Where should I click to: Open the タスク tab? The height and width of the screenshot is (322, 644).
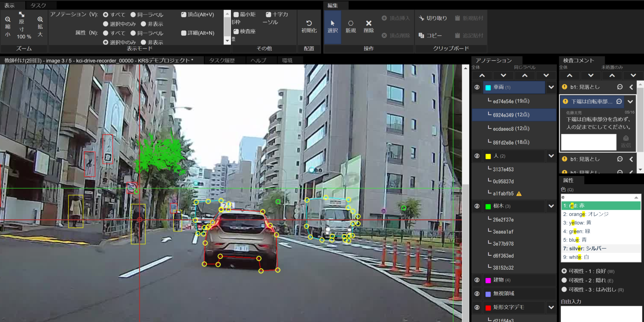pyautogui.click(x=38, y=5)
